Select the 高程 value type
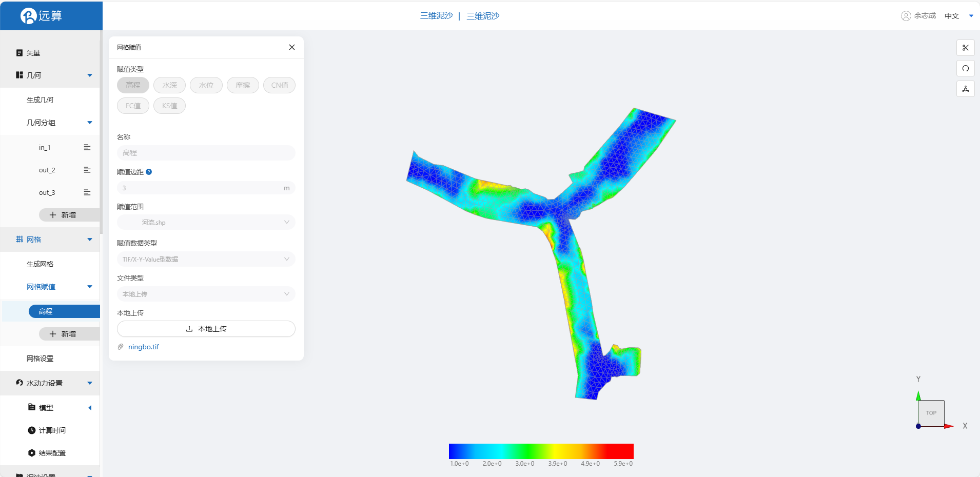The image size is (980, 477). click(x=133, y=85)
